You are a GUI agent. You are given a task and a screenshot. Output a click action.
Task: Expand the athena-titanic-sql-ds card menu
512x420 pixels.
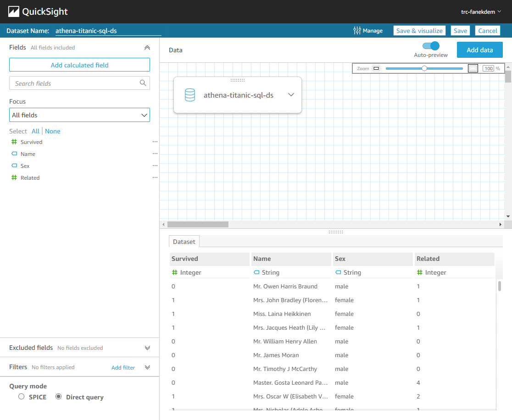point(291,94)
